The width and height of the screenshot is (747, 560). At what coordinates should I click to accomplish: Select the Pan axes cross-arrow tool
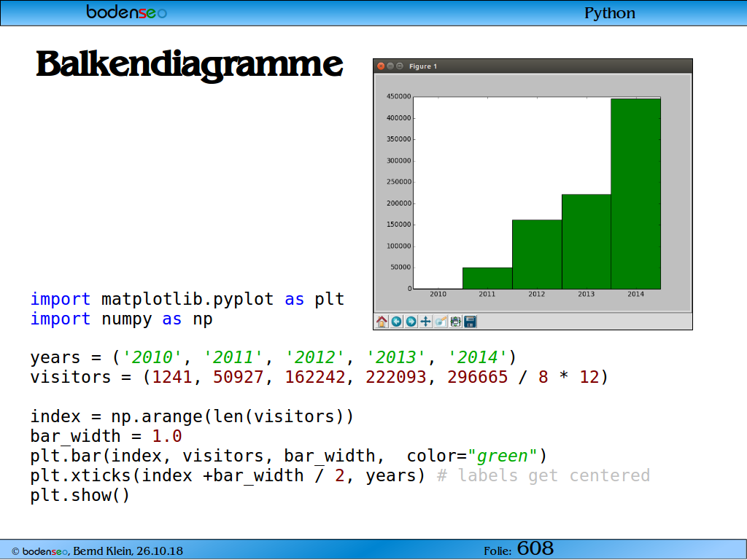(x=426, y=322)
